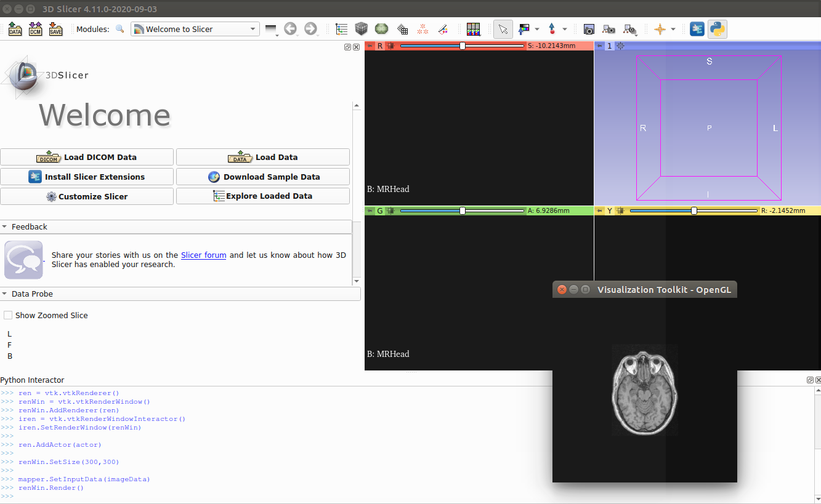Toggle the pin icon on Red slice

point(370,46)
